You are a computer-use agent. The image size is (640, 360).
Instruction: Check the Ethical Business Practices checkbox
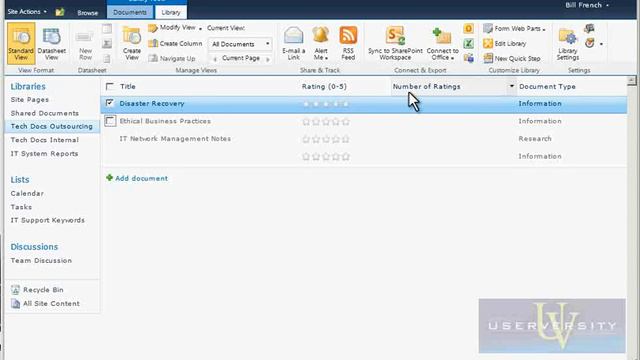point(110,121)
